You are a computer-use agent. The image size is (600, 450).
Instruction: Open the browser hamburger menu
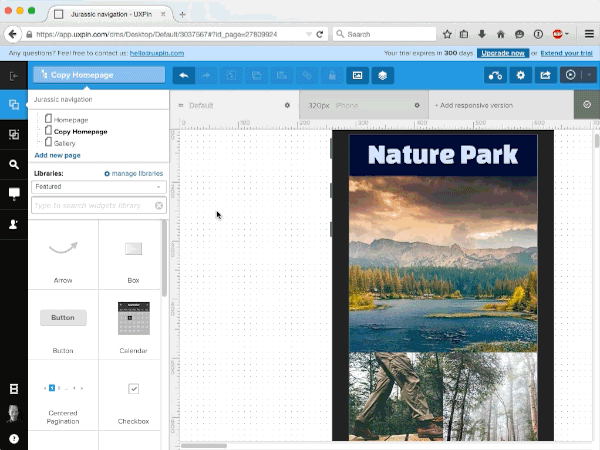[x=589, y=34]
